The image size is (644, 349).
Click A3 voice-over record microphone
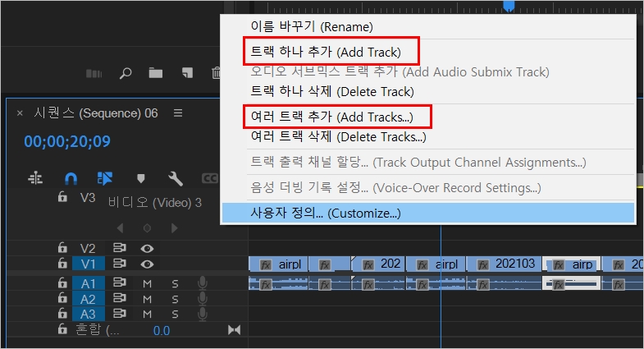point(202,314)
